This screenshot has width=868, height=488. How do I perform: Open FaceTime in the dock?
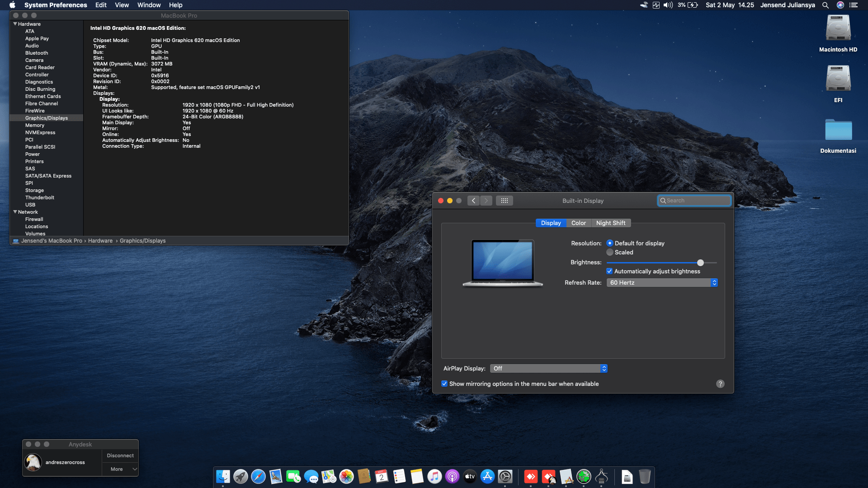point(293,476)
